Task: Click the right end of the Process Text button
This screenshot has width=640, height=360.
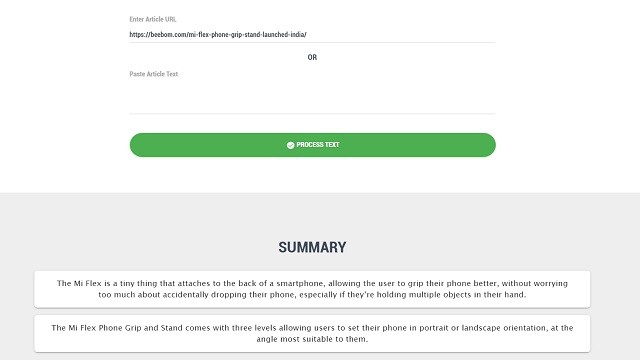Action: pos(487,145)
